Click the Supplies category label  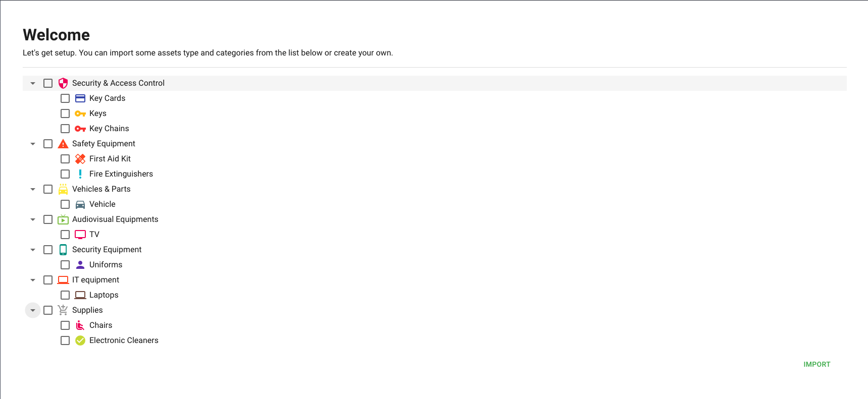click(87, 310)
